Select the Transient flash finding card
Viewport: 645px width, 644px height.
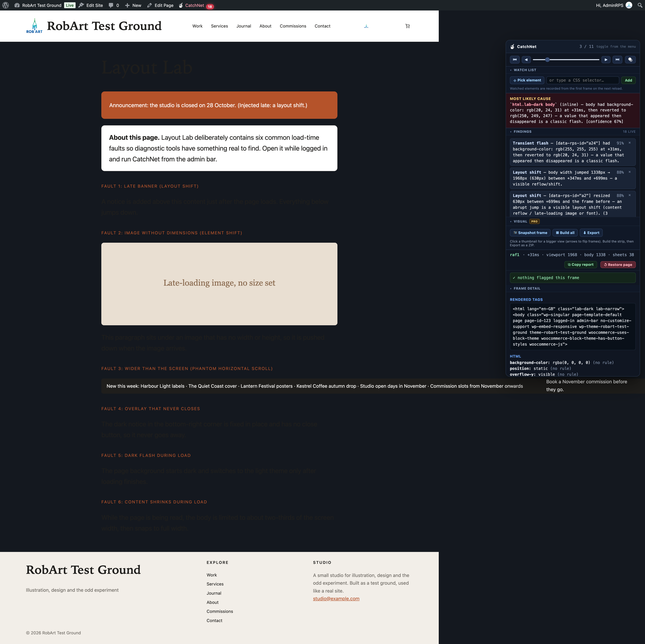(573, 152)
